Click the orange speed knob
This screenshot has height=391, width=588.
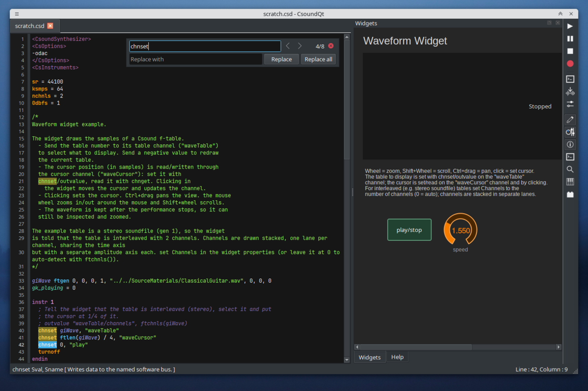460,230
